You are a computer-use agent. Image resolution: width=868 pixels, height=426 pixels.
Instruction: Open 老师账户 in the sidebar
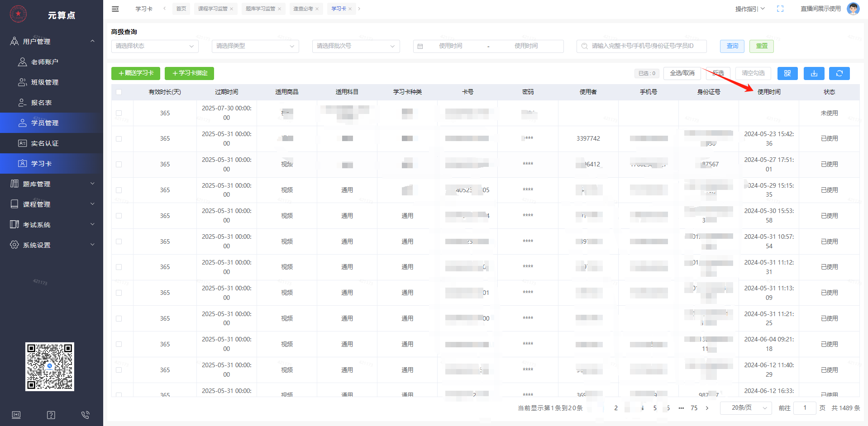pos(52,62)
